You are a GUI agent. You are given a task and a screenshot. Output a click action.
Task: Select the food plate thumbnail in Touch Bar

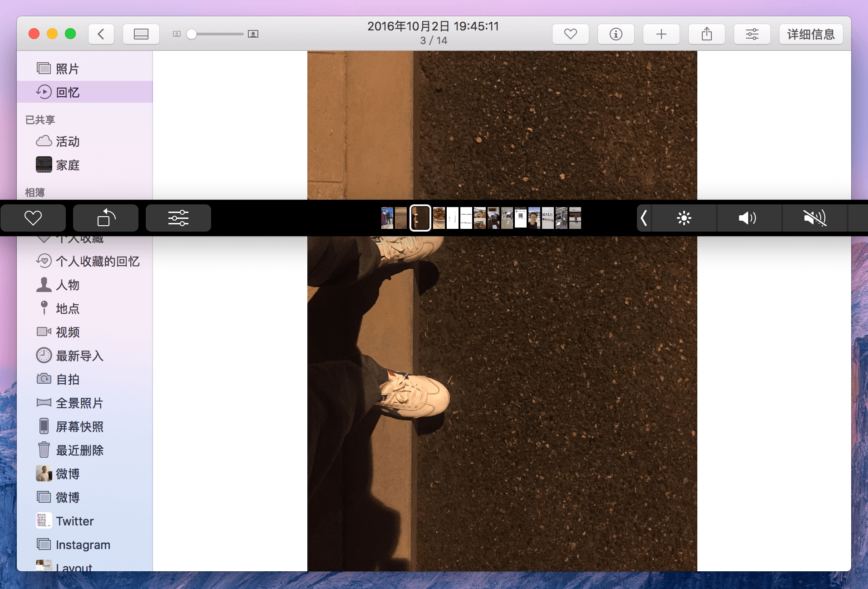point(439,218)
